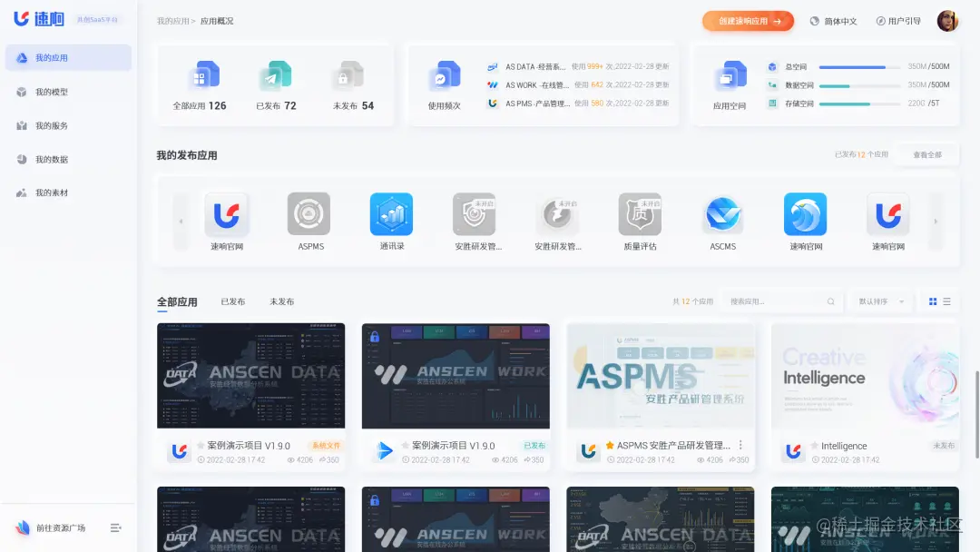Launch the 通讯录 application
Image resolution: width=980 pixels, height=552 pixels.
point(391,211)
